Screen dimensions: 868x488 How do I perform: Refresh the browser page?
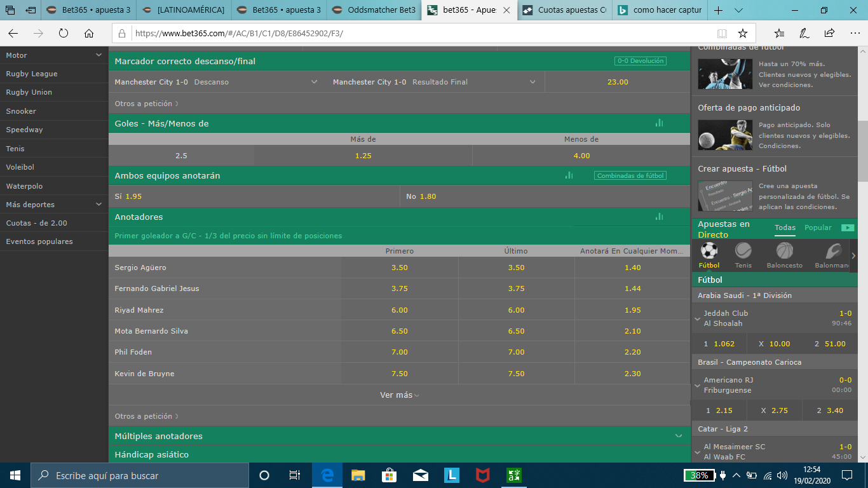pyautogui.click(x=64, y=33)
